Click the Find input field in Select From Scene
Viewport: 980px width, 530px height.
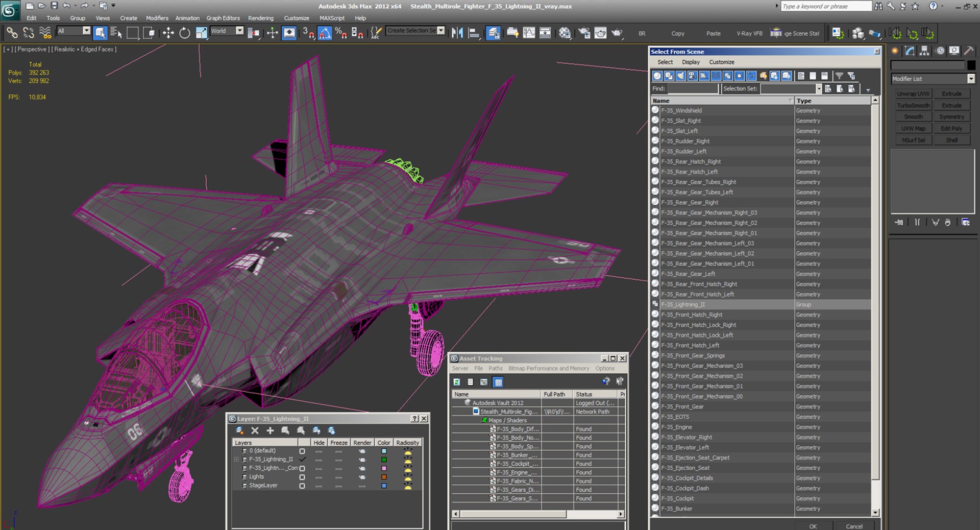point(693,89)
